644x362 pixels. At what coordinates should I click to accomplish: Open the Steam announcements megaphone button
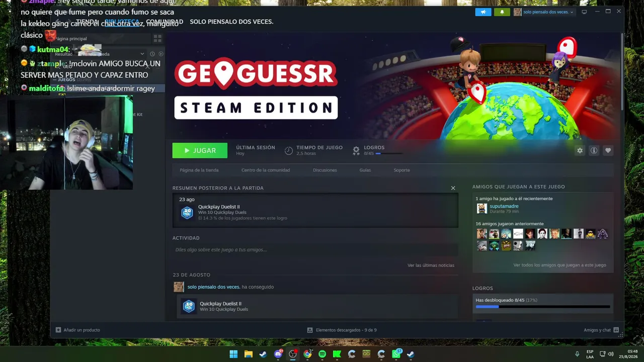click(x=483, y=12)
